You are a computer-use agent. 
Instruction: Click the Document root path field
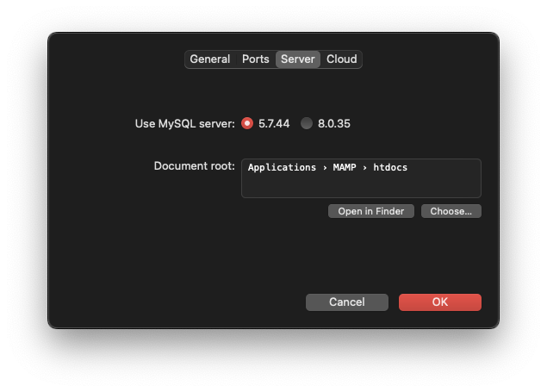pos(361,178)
